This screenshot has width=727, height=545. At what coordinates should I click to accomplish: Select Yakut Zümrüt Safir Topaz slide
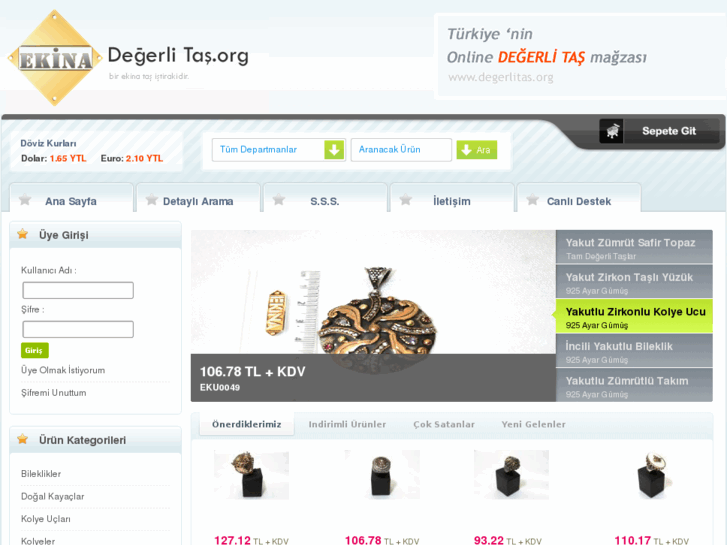coord(634,247)
